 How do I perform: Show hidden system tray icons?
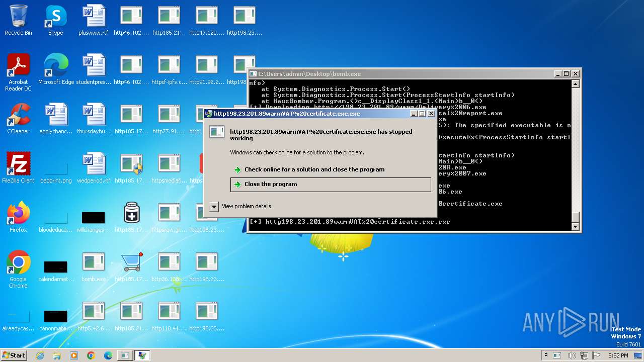(x=546, y=355)
